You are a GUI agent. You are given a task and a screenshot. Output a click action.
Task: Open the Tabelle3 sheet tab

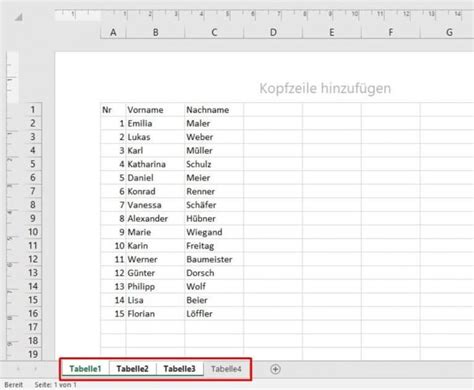pyautogui.click(x=179, y=369)
